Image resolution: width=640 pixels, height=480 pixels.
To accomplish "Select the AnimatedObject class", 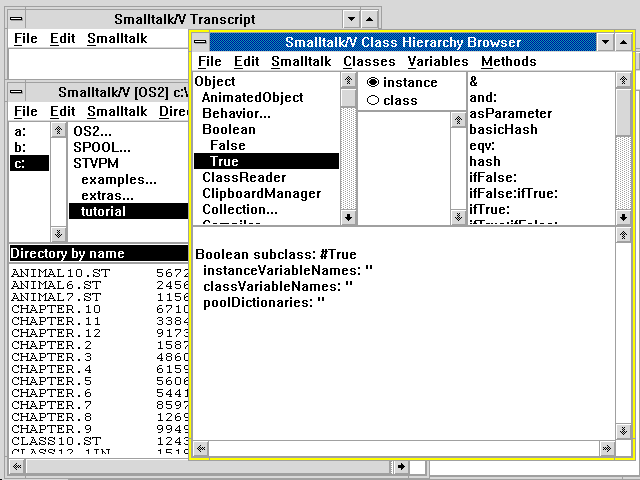I will click(x=253, y=97).
